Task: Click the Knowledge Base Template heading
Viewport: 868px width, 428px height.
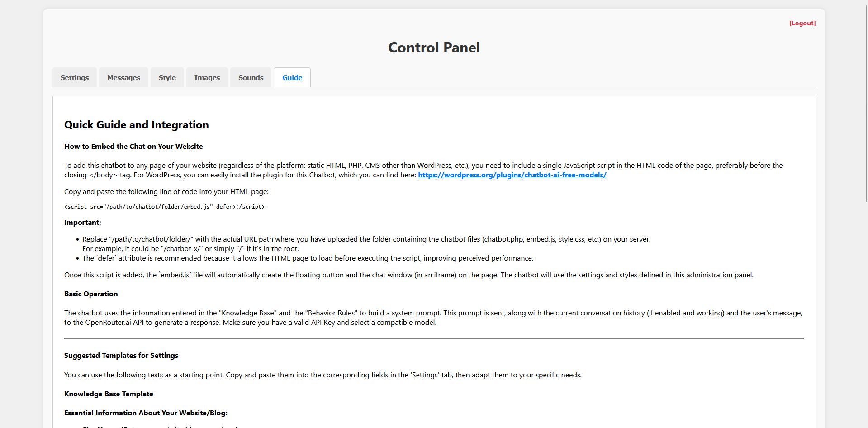Action: point(109,394)
